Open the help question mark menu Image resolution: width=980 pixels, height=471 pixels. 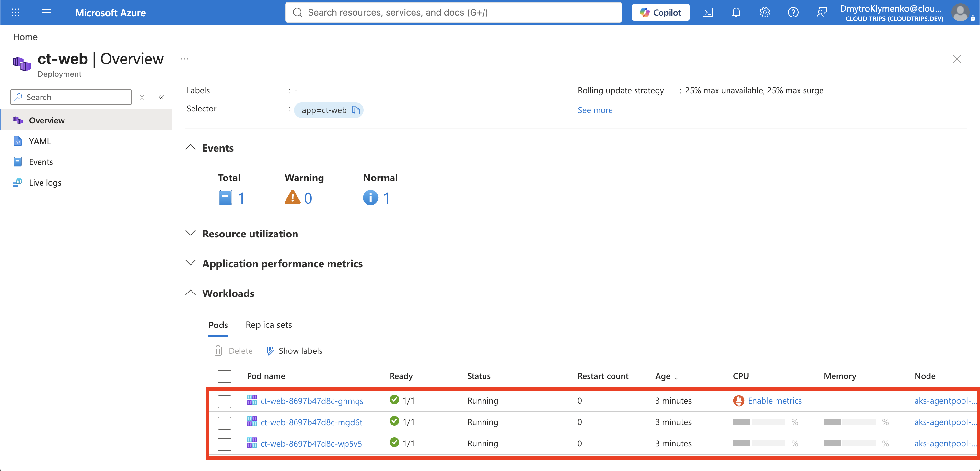tap(793, 13)
